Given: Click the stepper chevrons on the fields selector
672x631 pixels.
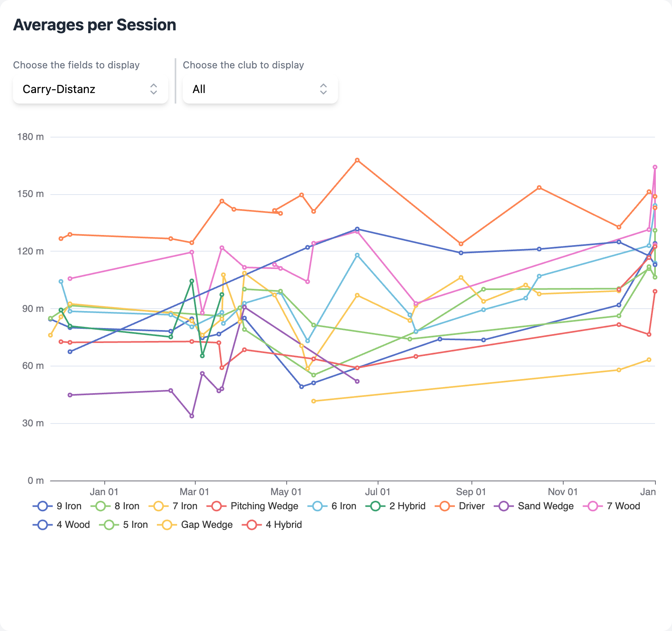Looking at the screenshot, I should click(154, 89).
